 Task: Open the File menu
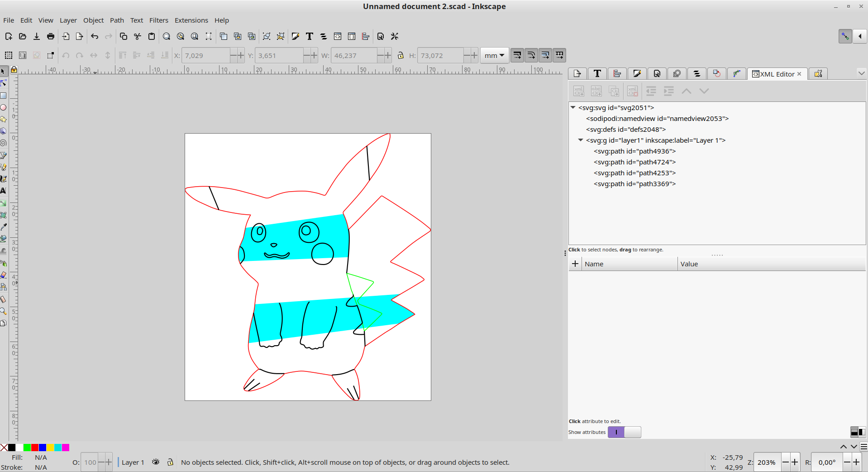point(9,20)
